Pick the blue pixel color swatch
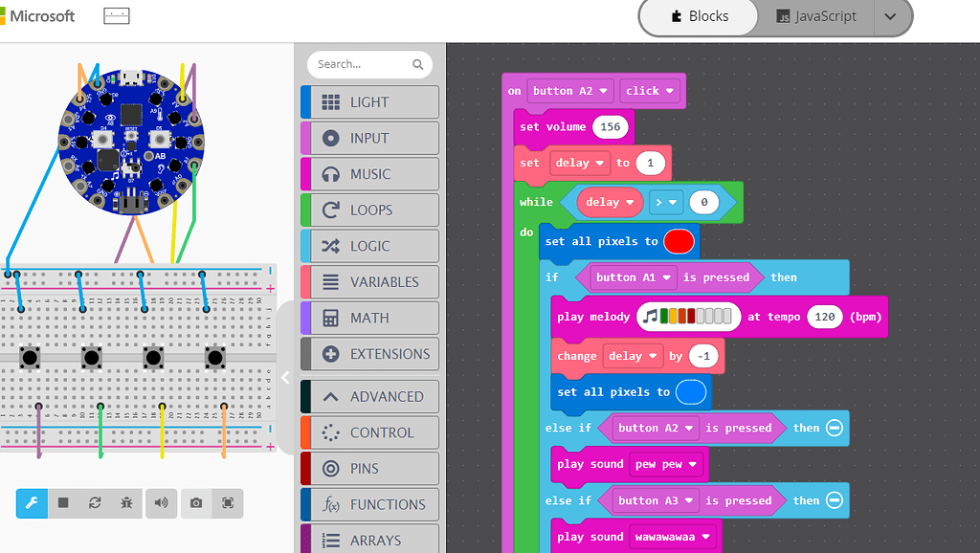The width and height of the screenshot is (980, 553). coord(691,392)
